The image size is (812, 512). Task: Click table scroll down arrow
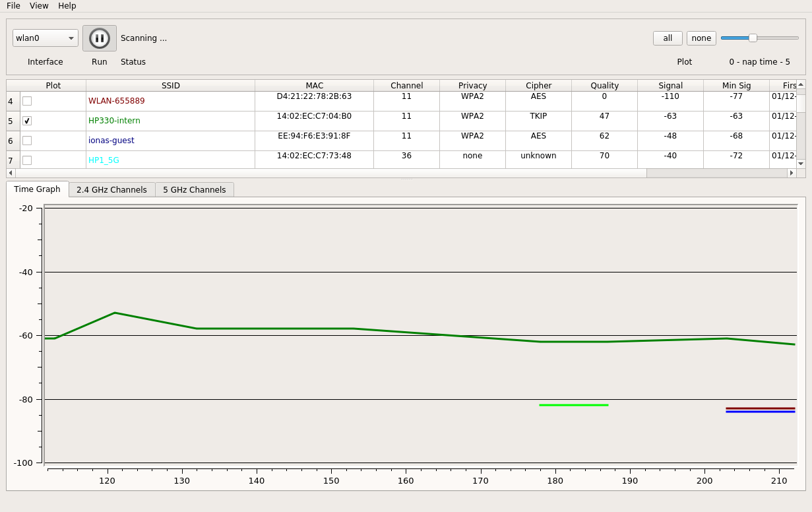coord(801,164)
